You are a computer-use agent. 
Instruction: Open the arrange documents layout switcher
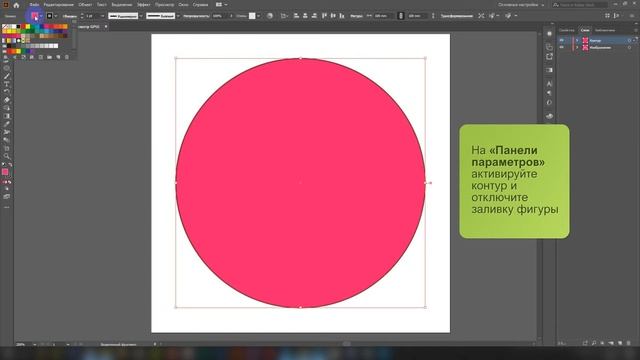tap(222, 5)
